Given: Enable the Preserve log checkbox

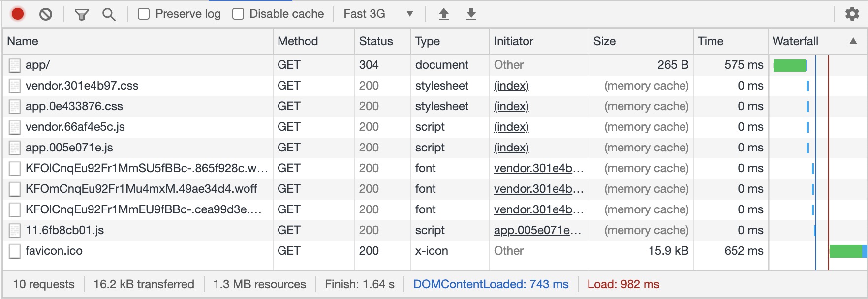Looking at the screenshot, I should (144, 14).
